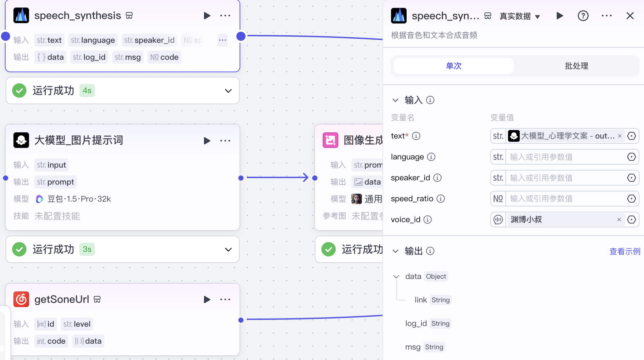Open the 查看示例 link
The width and height of the screenshot is (644, 360).
[x=624, y=251]
